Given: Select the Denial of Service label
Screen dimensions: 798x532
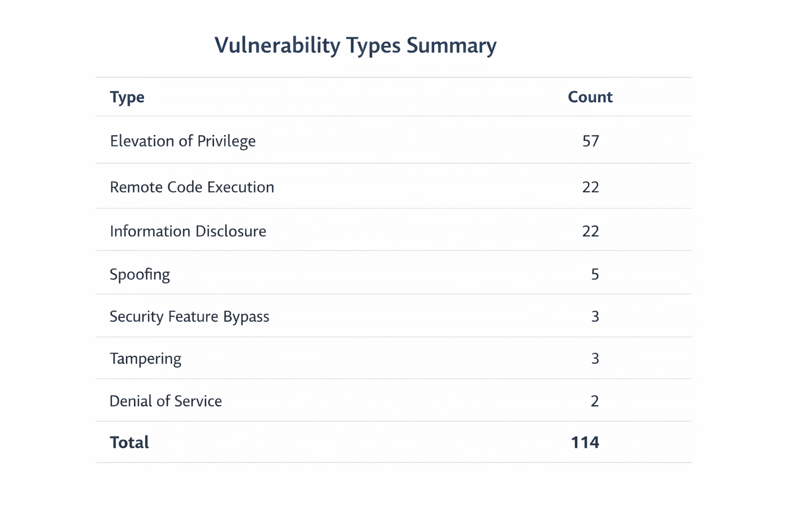Looking at the screenshot, I should [166, 401].
